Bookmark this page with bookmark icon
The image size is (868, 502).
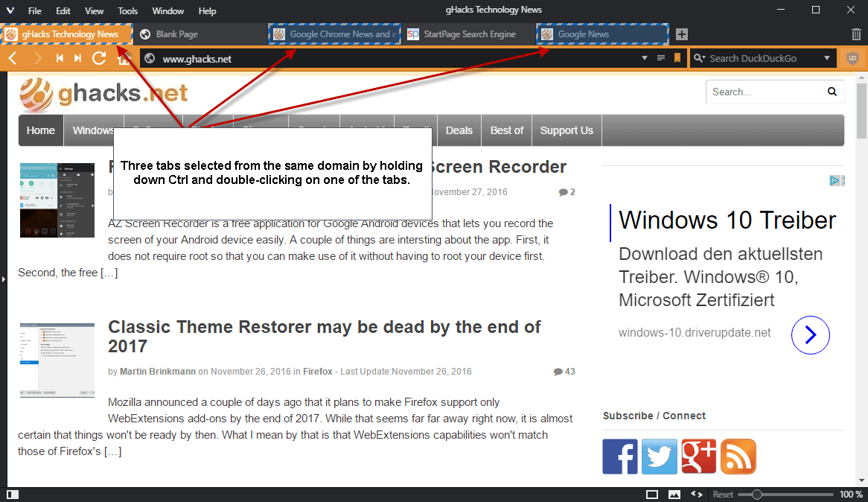point(677,58)
